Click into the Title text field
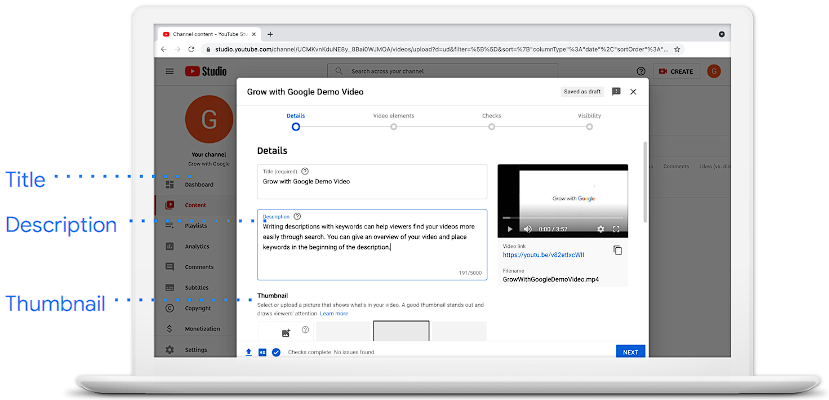The image size is (829, 400). (372, 181)
